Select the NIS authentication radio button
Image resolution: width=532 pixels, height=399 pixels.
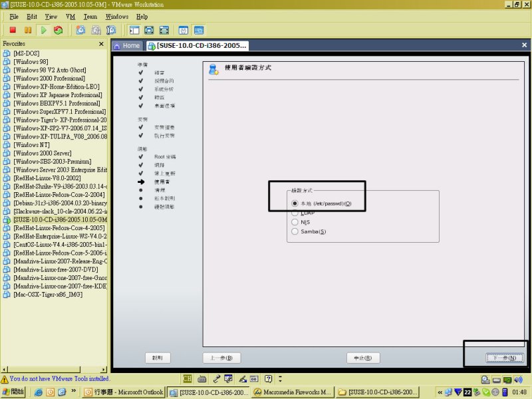(x=295, y=222)
